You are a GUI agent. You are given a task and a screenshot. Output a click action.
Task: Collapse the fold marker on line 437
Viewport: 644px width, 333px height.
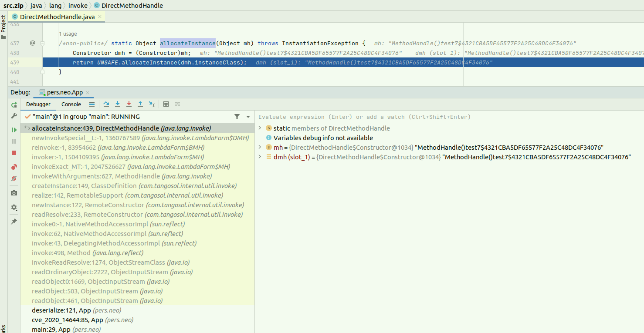[x=43, y=44]
